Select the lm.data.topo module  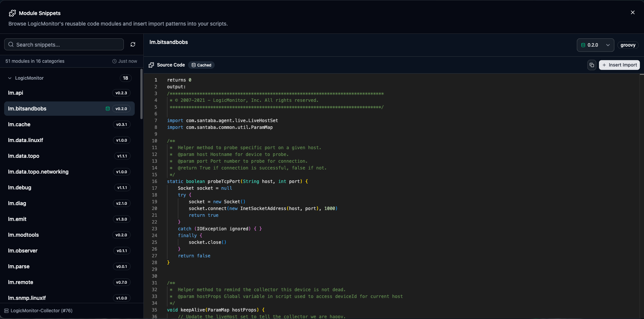point(69,156)
